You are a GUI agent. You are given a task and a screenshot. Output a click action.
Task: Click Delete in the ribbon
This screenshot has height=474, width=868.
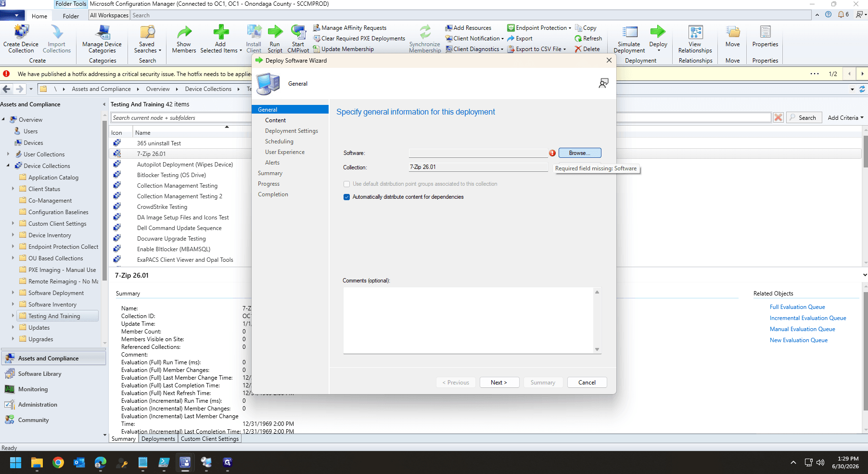coord(587,49)
